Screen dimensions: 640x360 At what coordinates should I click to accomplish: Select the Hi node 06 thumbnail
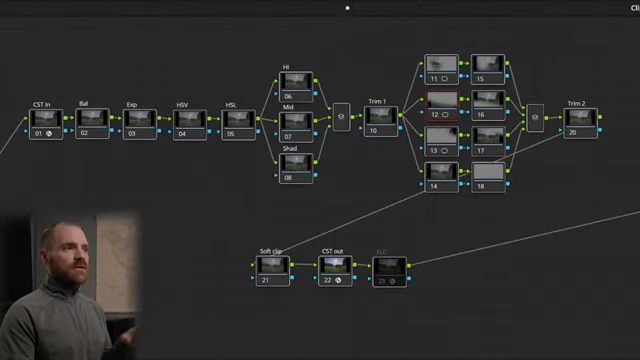point(296,82)
